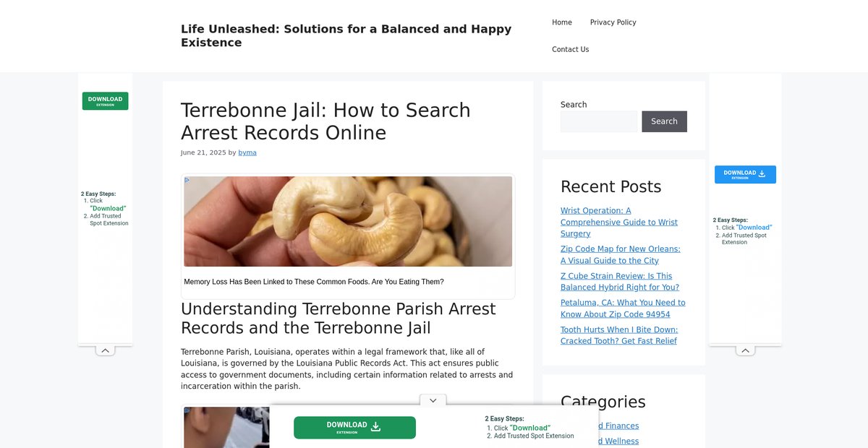This screenshot has height=448, width=868.
Task: Open Zip Code Map for New Orleans link
Action: [620, 254]
